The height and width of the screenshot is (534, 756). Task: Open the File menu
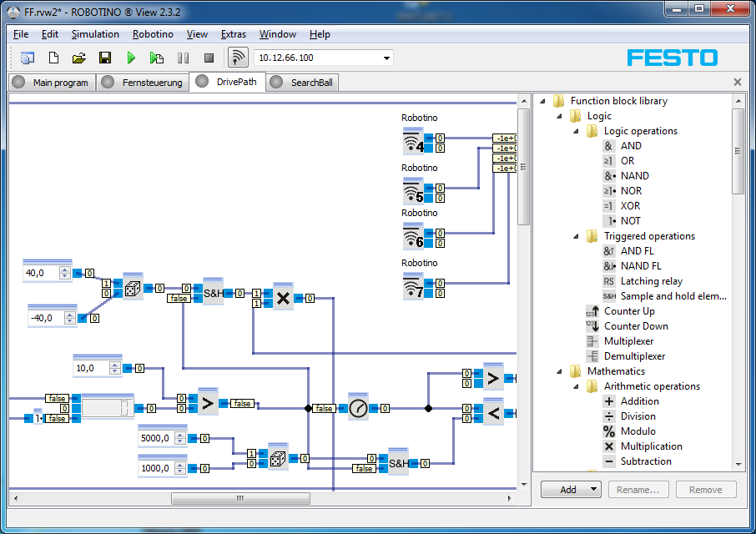coord(21,34)
